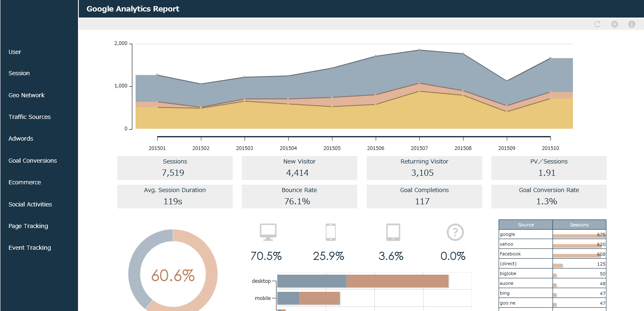
Task: Select Event Tracking in the sidebar
Action: click(x=30, y=248)
